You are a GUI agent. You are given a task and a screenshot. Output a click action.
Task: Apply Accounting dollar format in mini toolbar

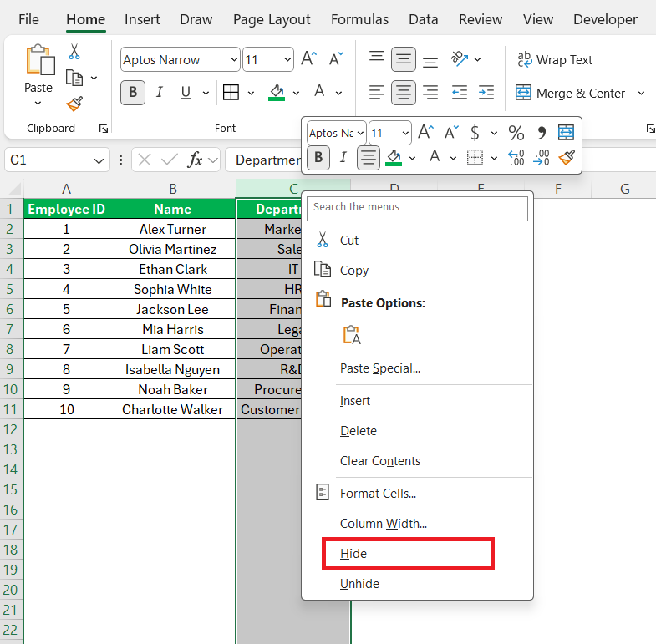pos(475,133)
